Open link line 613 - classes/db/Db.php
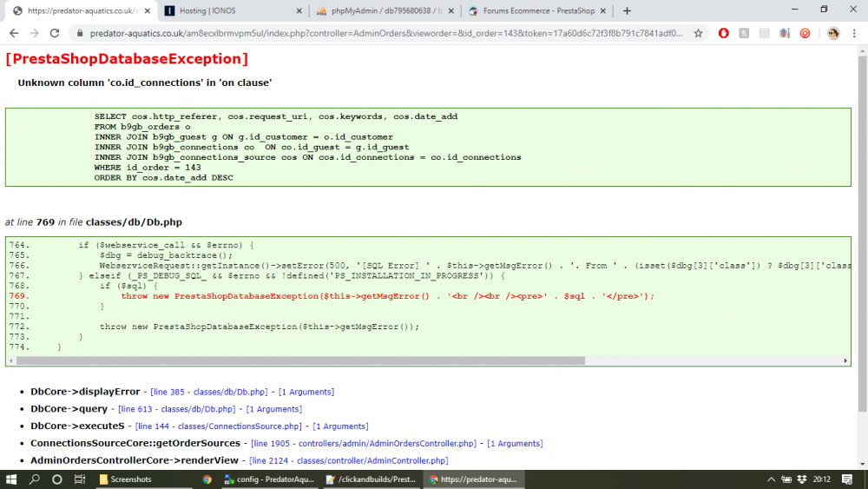 pyautogui.click(x=176, y=409)
